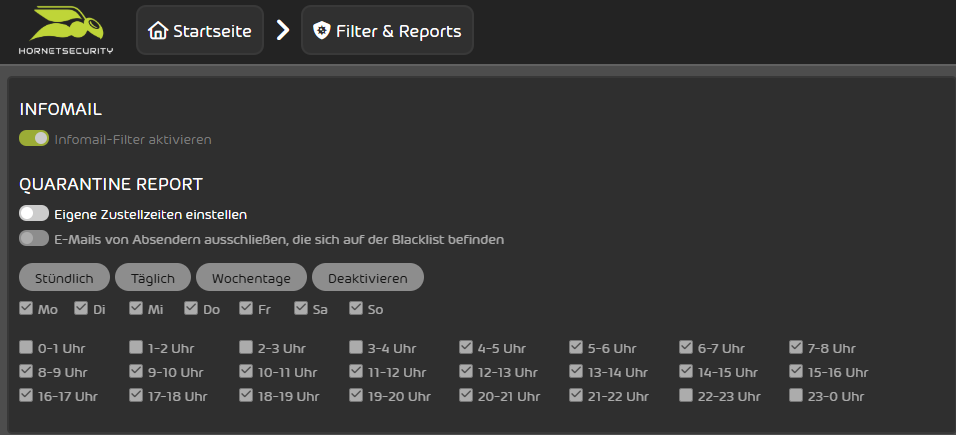Click the breadcrumb chevron arrow
Image resolution: width=956 pixels, height=435 pixels.
(x=282, y=30)
